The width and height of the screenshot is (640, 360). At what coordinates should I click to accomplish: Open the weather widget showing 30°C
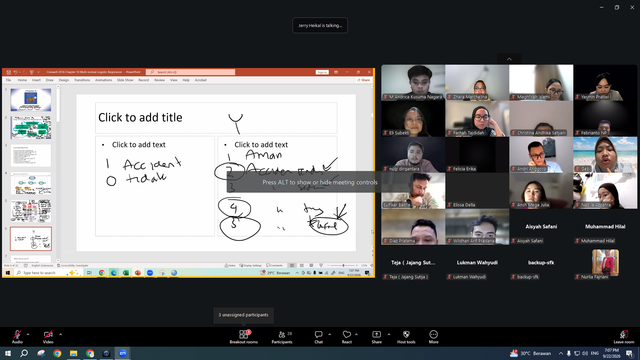click(531, 353)
